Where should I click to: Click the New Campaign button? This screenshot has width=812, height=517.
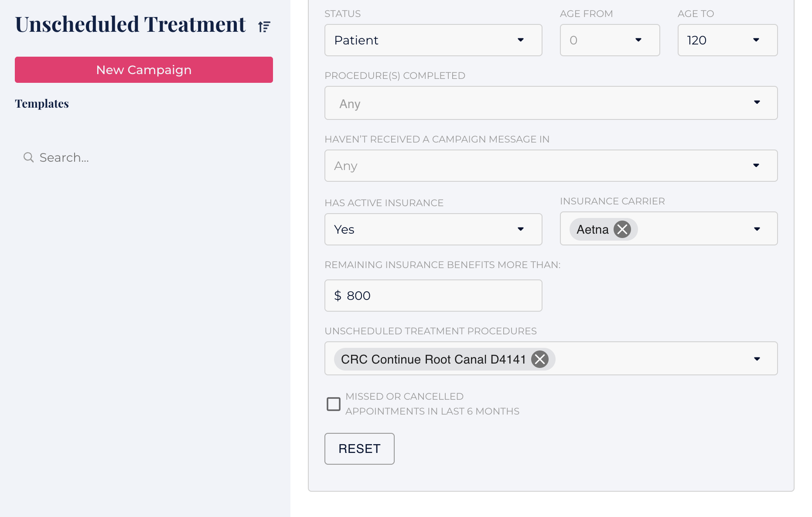click(144, 70)
